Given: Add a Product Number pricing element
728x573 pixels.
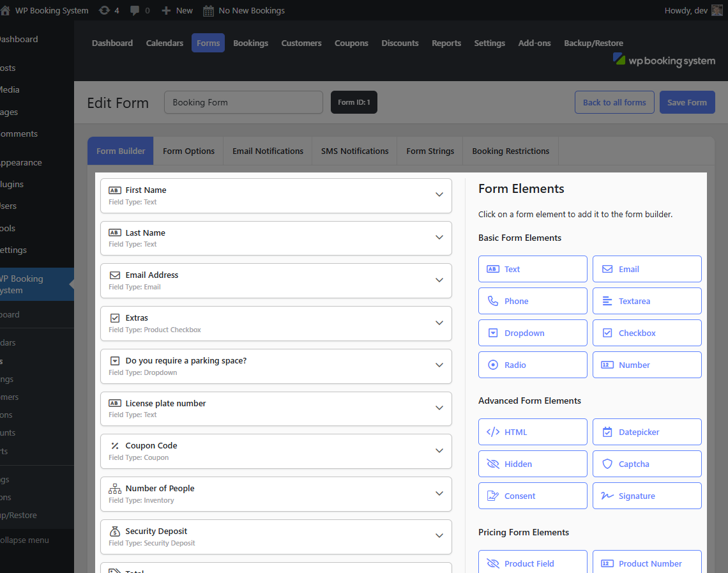Looking at the screenshot, I should [647, 562].
